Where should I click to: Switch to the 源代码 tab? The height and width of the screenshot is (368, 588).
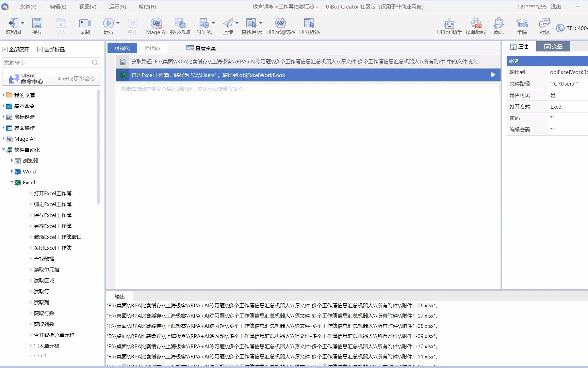pyautogui.click(x=152, y=48)
